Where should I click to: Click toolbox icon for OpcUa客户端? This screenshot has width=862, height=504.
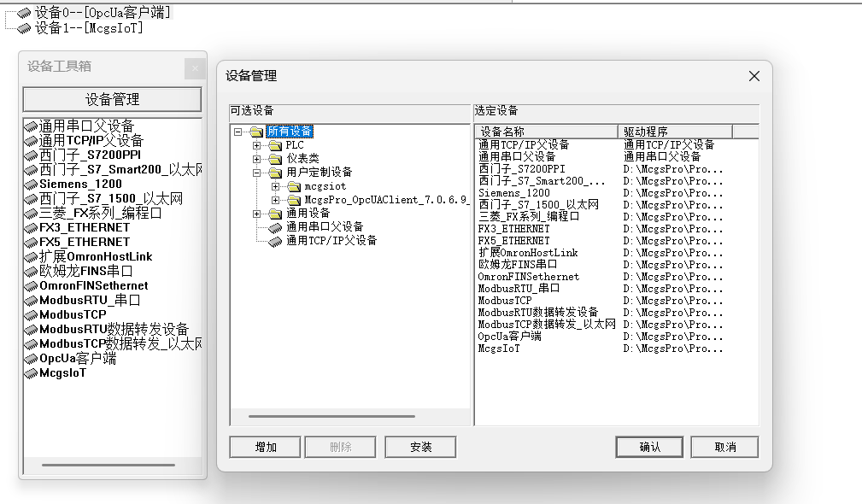[32, 360]
